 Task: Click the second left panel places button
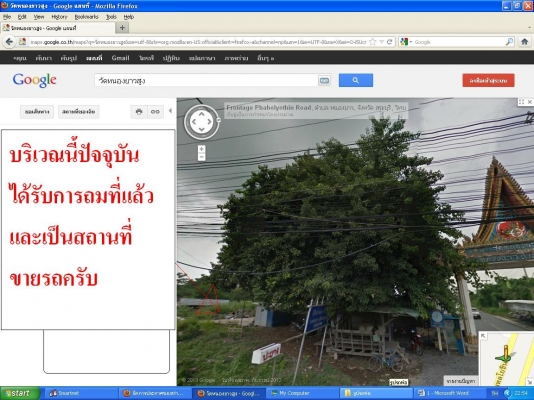(79, 112)
